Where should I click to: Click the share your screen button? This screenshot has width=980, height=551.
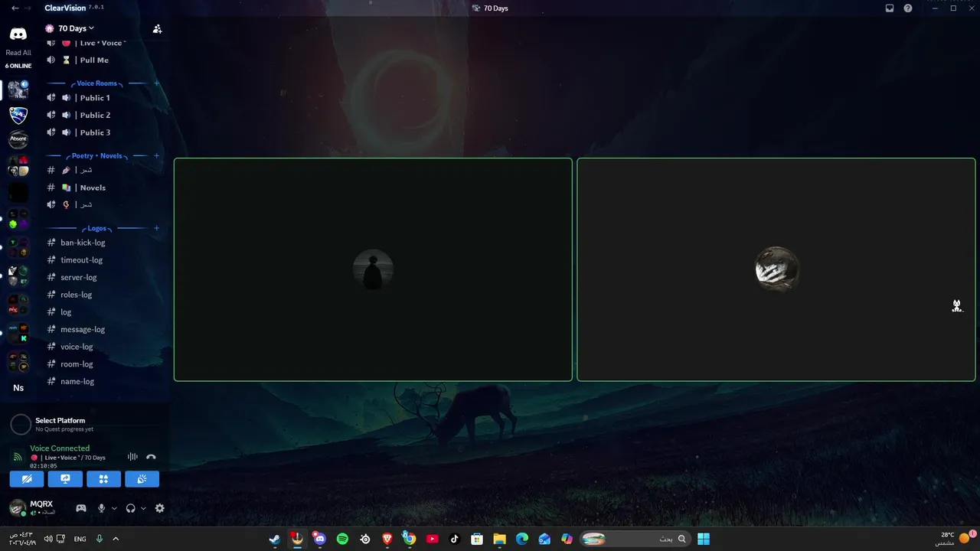[65, 479]
